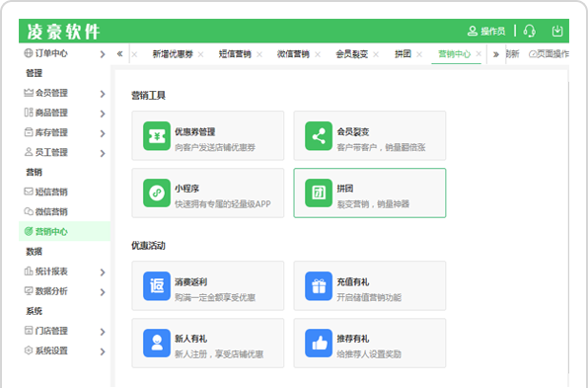Click the 营销中心 label in sidebar
Image resolution: width=588 pixels, height=388 pixels.
[51, 232]
